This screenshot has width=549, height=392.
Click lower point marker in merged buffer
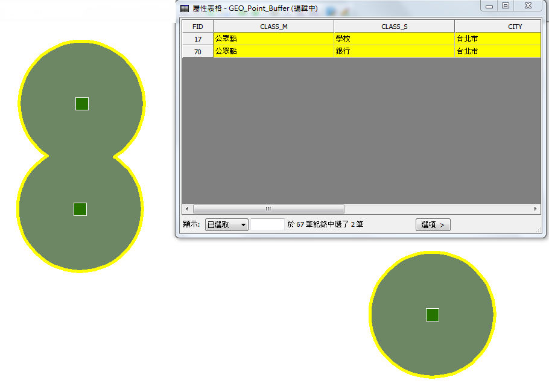point(80,209)
